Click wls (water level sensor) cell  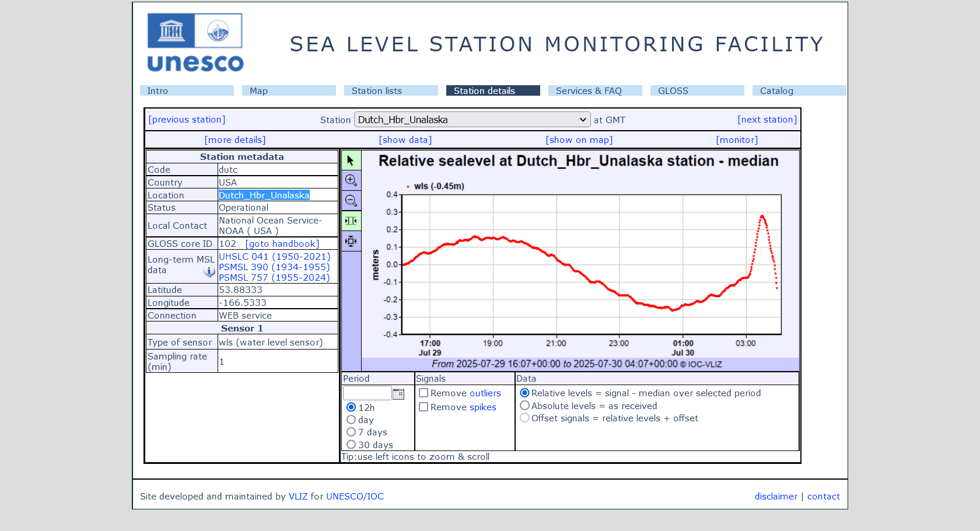(278, 343)
